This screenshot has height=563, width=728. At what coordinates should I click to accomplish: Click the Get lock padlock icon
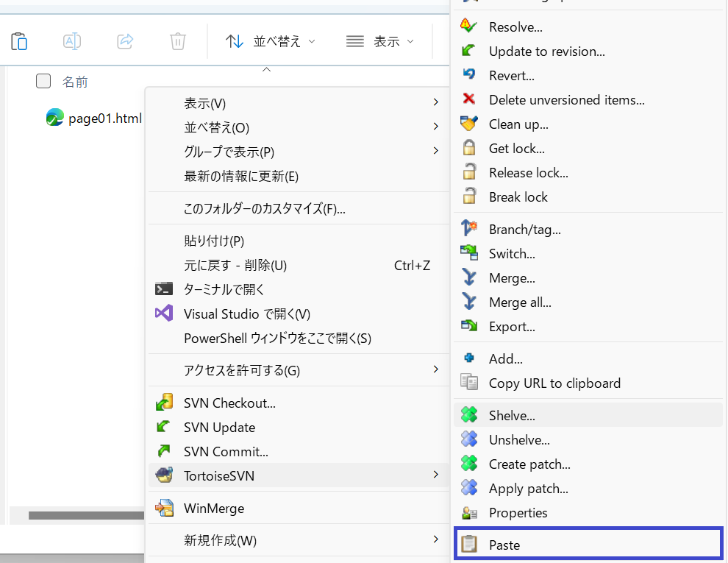[x=469, y=148]
